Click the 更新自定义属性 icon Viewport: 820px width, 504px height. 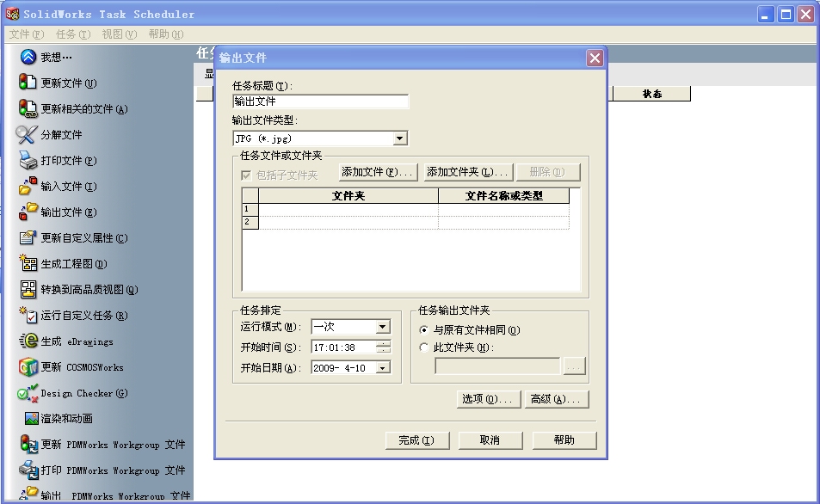coord(28,237)
